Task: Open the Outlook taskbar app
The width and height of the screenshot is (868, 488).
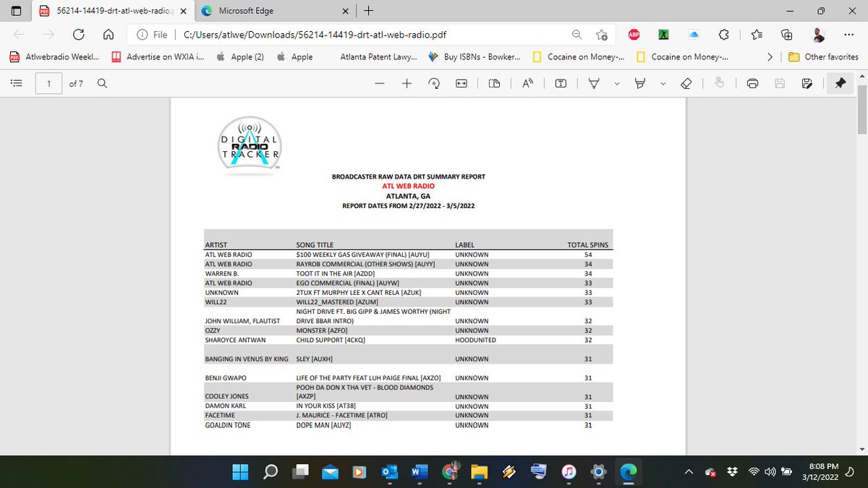Action: click(389, 471)
